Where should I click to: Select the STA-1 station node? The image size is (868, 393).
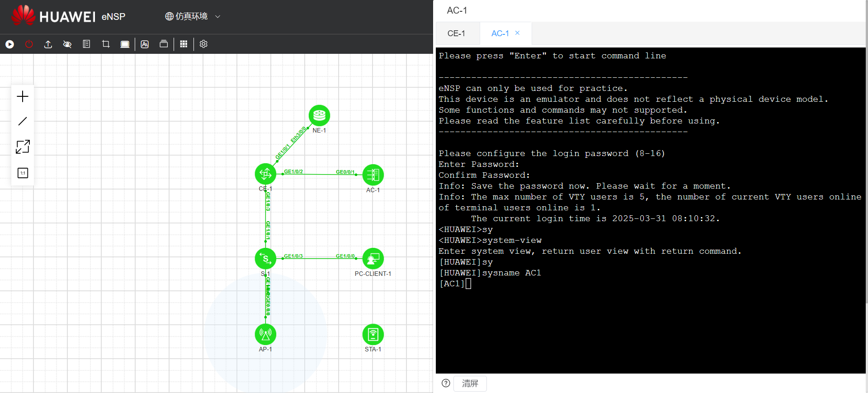coord(373,335)
